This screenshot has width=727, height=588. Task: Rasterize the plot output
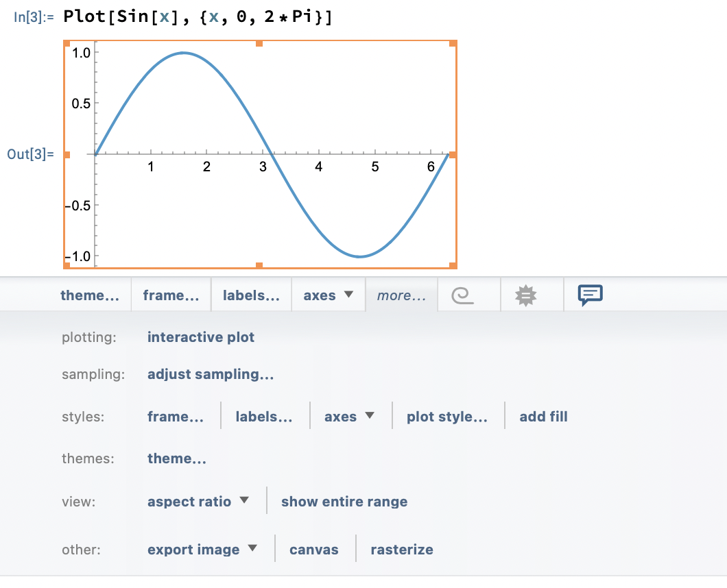pyautogui.click(x=402, y=549)
